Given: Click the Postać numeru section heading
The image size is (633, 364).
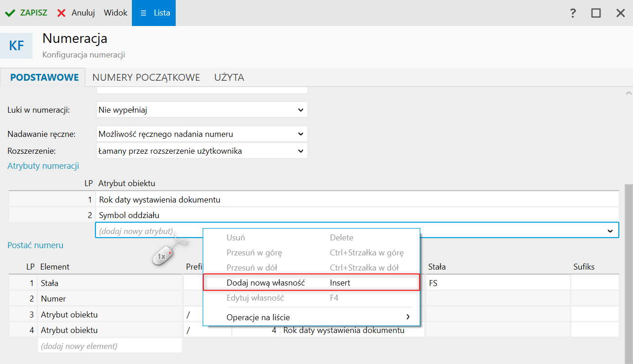Looking at the screenshot, I should pyautogui.click(x=36, y=245).
